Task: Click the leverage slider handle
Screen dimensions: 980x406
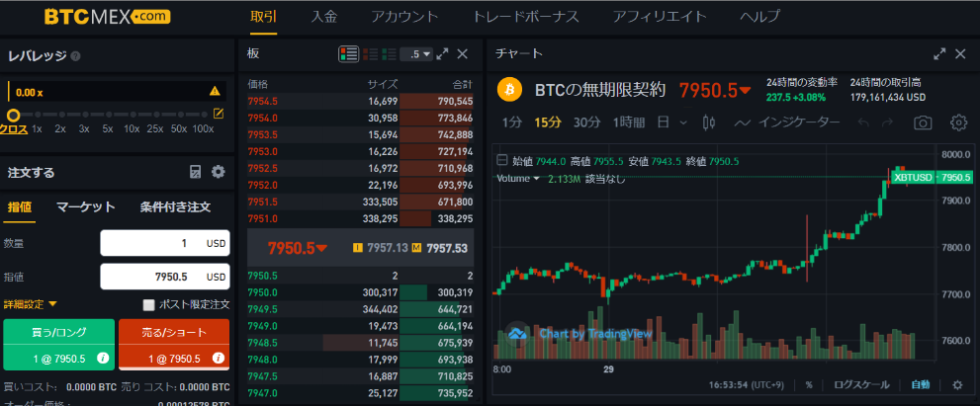Action: click(13, 115)
